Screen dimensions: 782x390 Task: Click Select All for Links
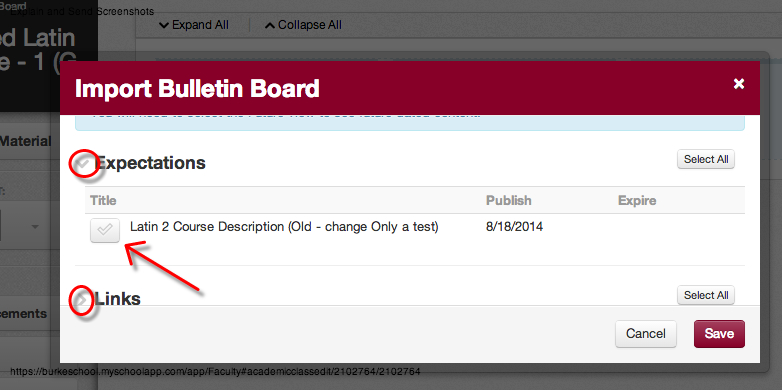(x=706, y=295)
